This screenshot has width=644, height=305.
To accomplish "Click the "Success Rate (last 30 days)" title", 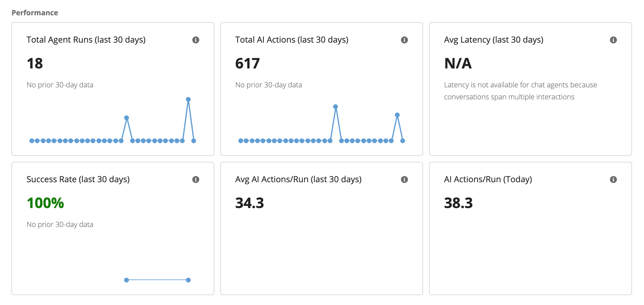I will [x=78, y=179].
